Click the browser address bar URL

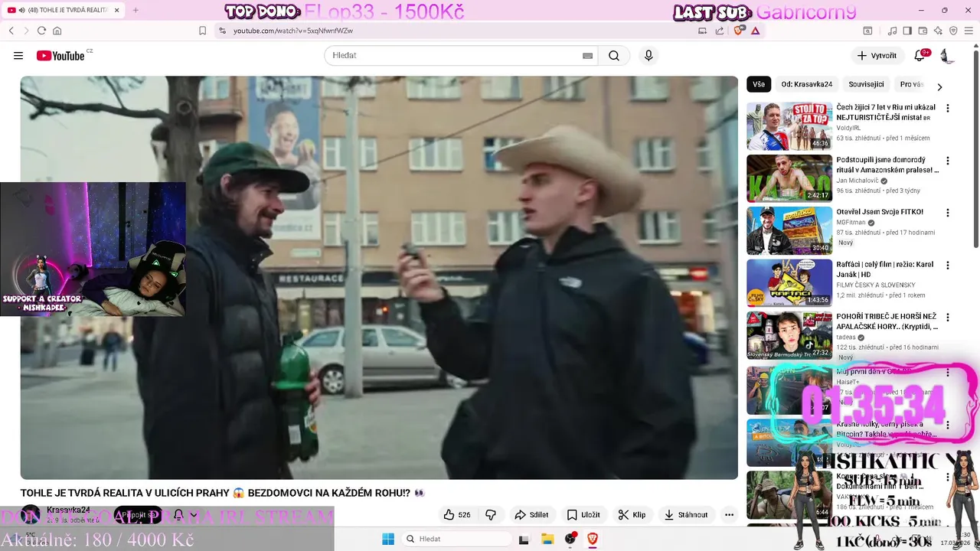click(292, 31)
